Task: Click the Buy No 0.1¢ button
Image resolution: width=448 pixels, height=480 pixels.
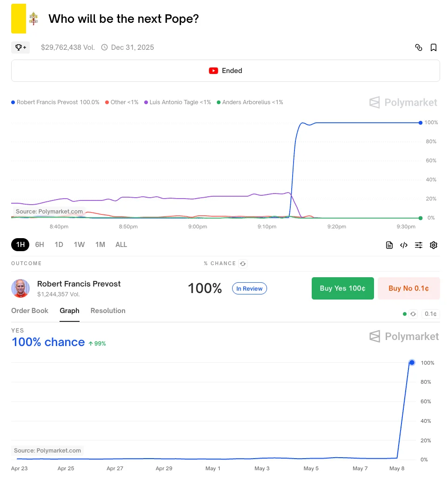Action: 409,288
